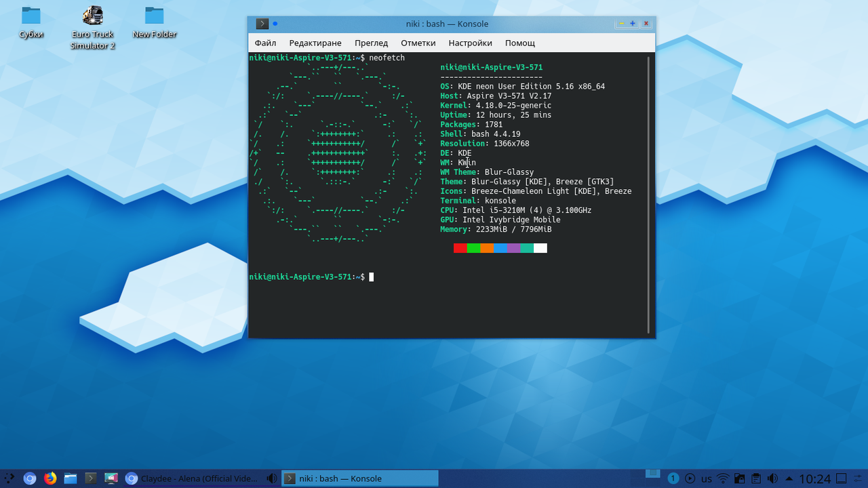The image size is (868, 488).
Task: Click the red color block in neofetch output
Action: click(x=460, y=248)
